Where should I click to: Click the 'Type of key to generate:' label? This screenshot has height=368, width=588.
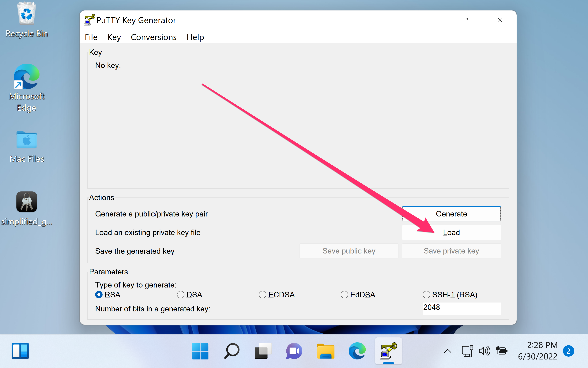click(x=136, y=285)
